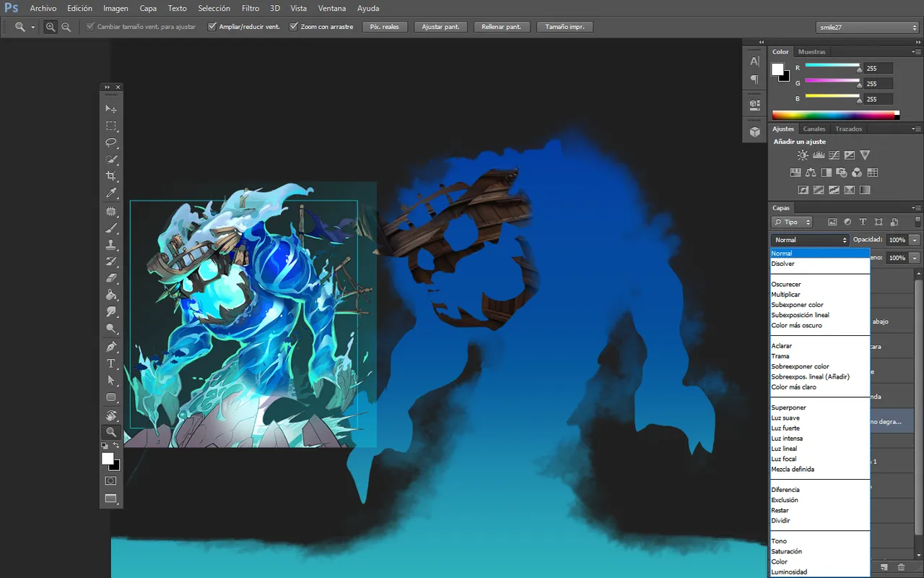Screen dimensions: 924x578
Task: Toggle adjustment layer filter in Capas
Action: pos(847,222)
